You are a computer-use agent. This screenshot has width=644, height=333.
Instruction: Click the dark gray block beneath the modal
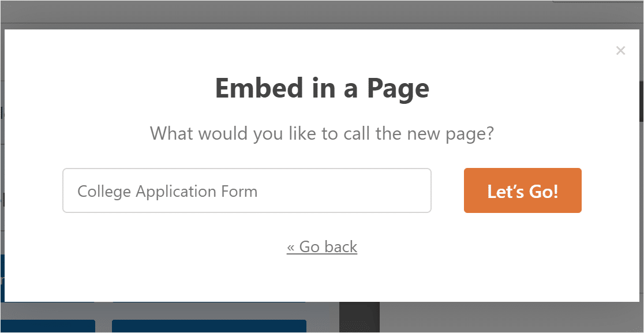click(360, 317)
